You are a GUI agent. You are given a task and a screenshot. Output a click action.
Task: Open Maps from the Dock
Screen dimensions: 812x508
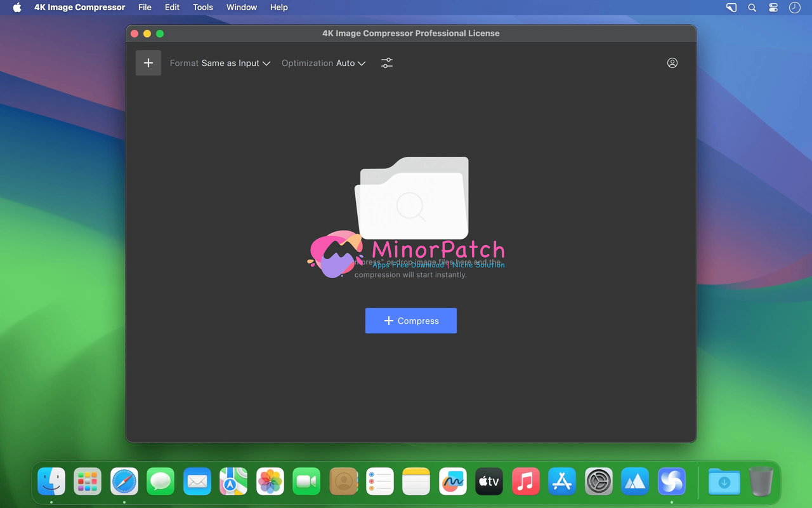coord(233,482)
